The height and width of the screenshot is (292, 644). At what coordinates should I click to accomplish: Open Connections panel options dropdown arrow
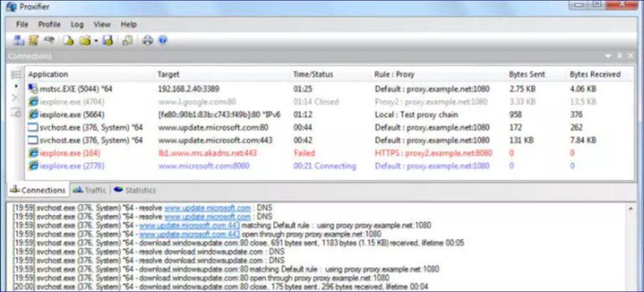[x=608, y=56]
